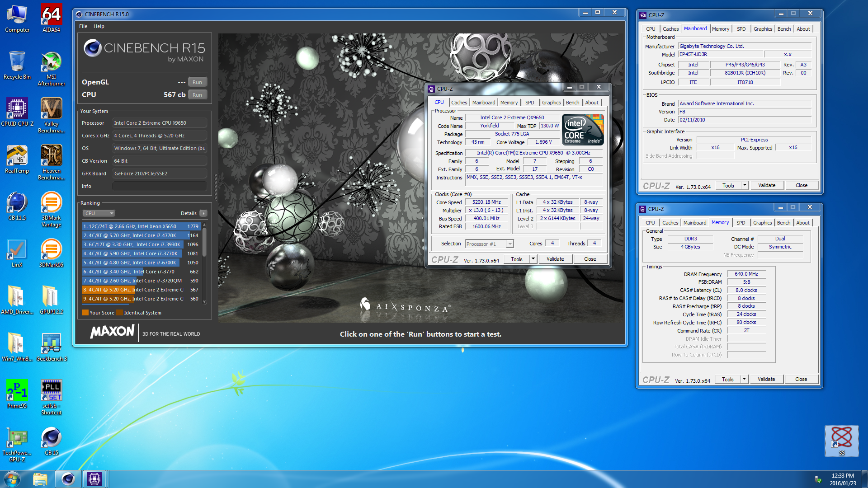This screenshot has width=868, height=488.
Task: Click the Core Speed 5200.18 MHz value
Action: pyautogui.click(x=486, y=202)
